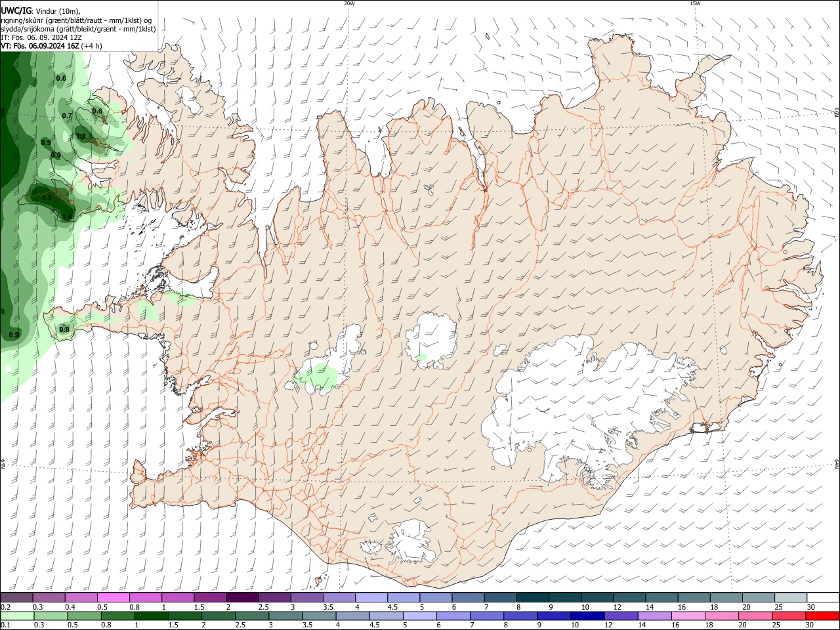The image size is (840, 630).
Task: Pick the light pink swatch after 16 in the rain scale
Action: [x=688, y=616]
